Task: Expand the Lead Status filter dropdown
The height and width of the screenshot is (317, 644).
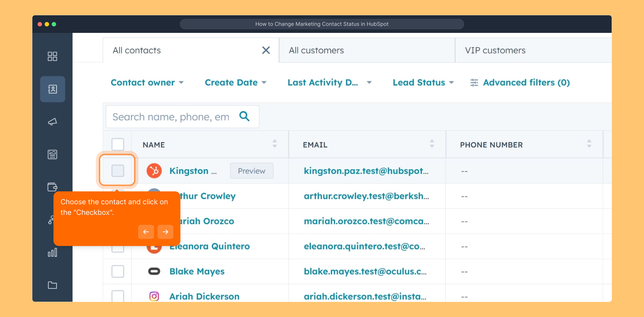Action: [x=423, y=82]
